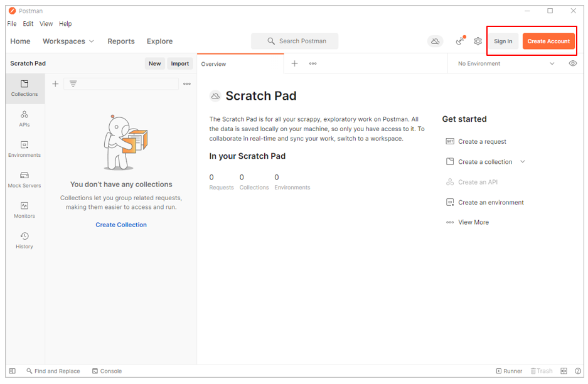
Task: Open the History sidebar section
Action: click(24, 240)
